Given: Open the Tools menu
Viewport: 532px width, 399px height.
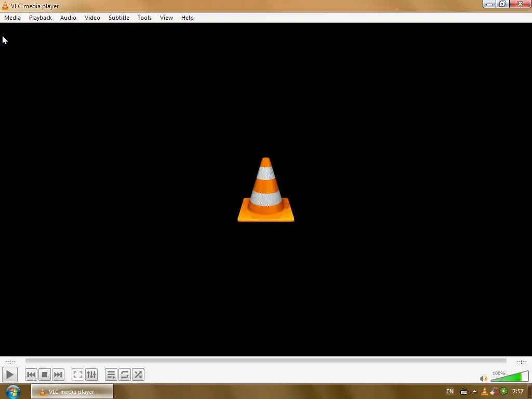Looking at the screenshot, I should [144, 18].
